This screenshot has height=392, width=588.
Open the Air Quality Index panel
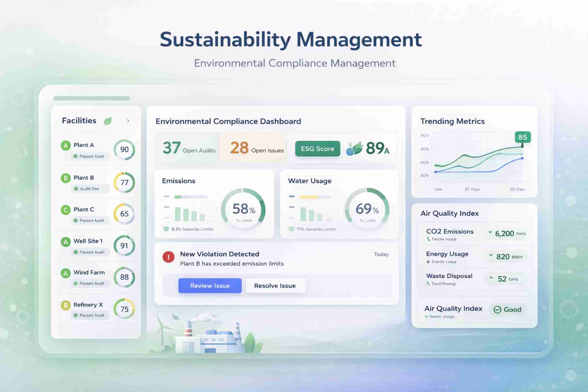coord(450,213)
